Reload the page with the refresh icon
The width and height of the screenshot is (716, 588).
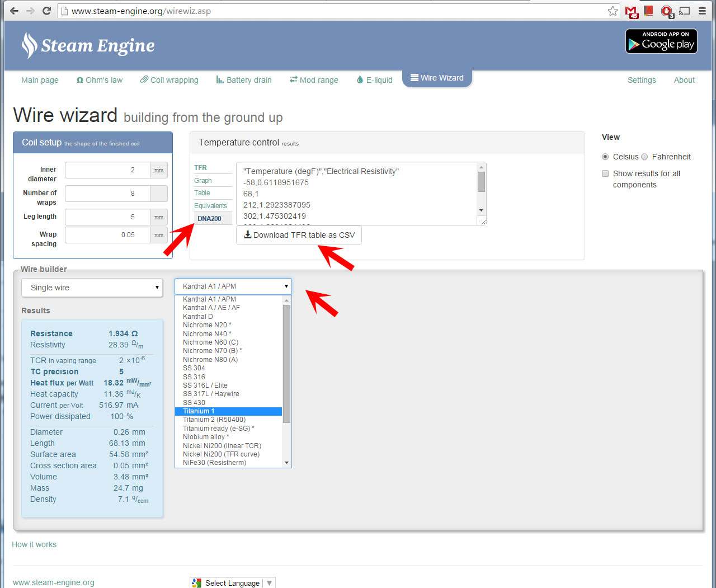click(47, 11)
